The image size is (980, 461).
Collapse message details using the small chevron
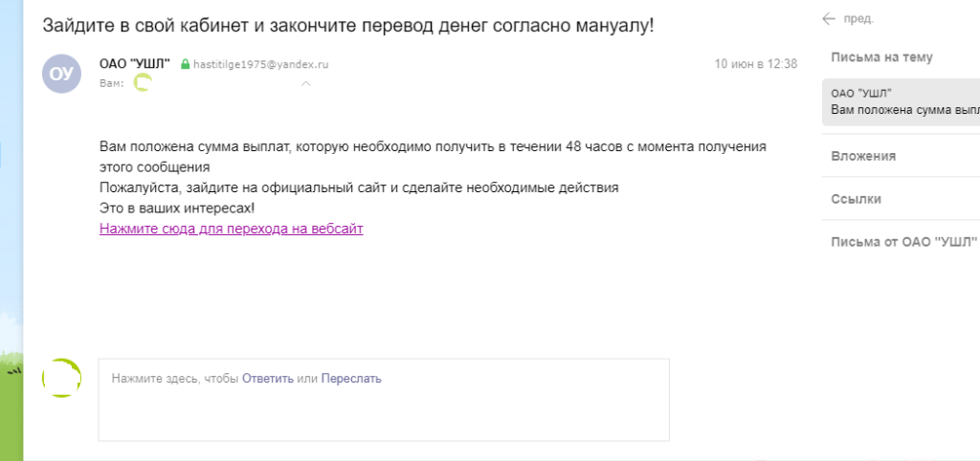pyautogui.click(x=305, y=84)
